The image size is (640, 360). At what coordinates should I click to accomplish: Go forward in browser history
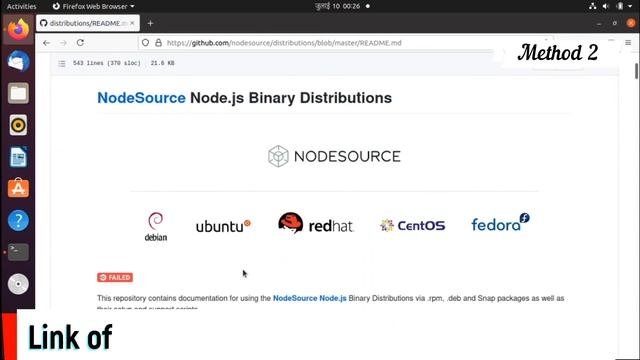63,43
